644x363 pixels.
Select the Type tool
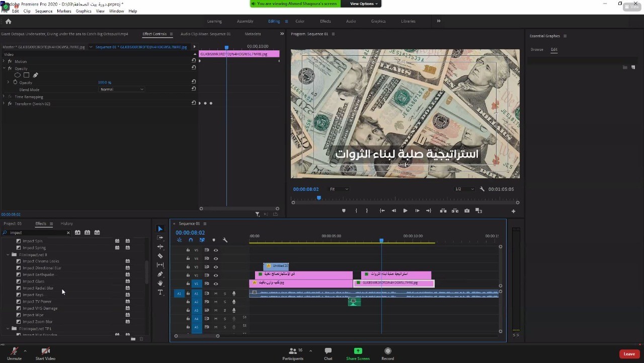point(160,292)
